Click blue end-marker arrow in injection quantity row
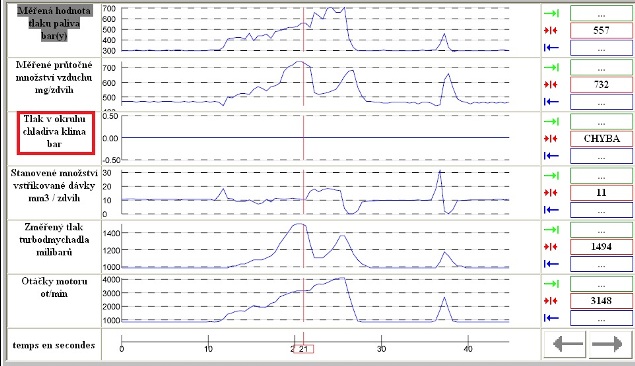The image size is (635, 366). [x=551, y=210]
